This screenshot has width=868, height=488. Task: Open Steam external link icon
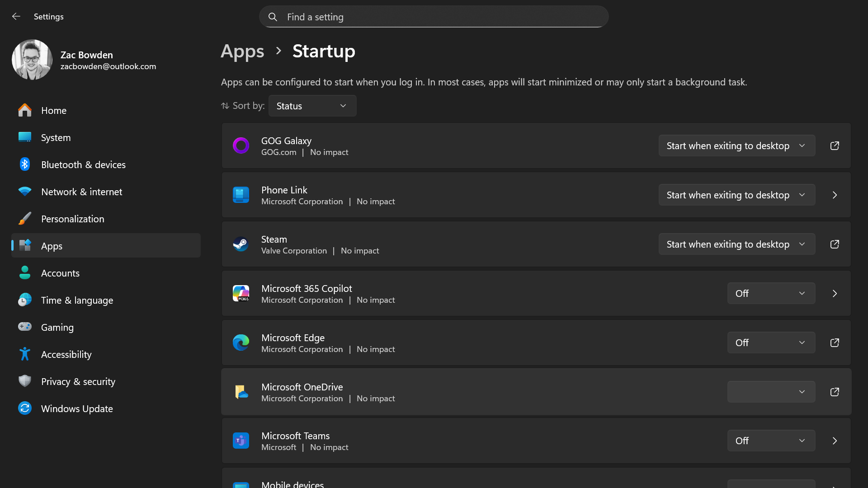[x=835, y=244]
